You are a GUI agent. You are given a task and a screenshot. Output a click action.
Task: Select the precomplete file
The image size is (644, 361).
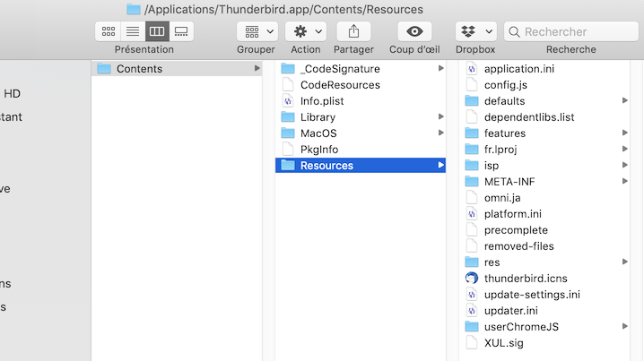(544, 230)
